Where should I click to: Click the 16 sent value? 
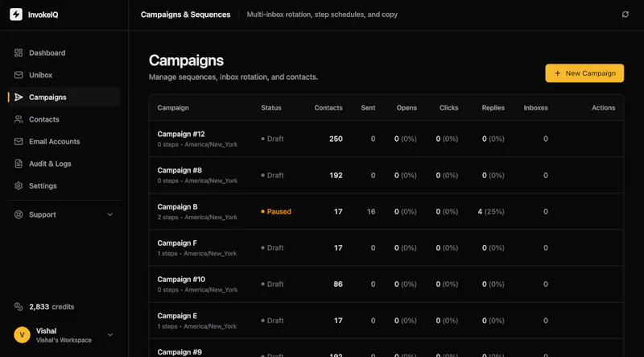tap(371, 211)
